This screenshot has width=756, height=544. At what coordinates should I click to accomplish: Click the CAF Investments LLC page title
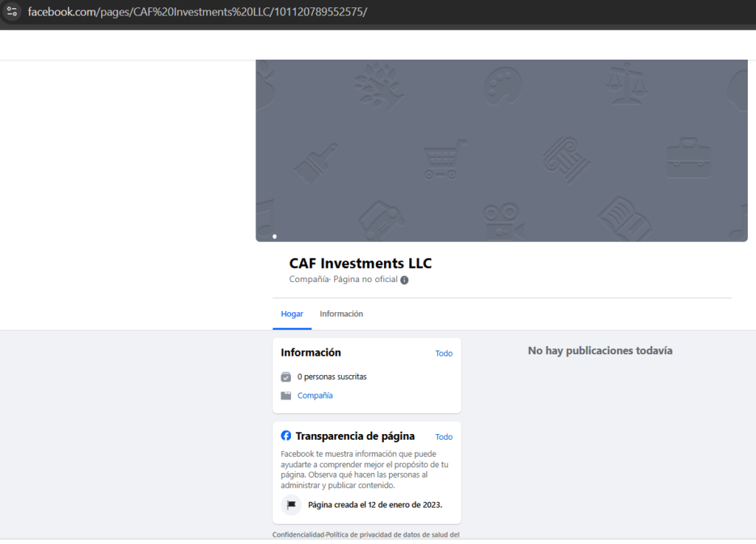pyautogui.click(x=360, y=264)
